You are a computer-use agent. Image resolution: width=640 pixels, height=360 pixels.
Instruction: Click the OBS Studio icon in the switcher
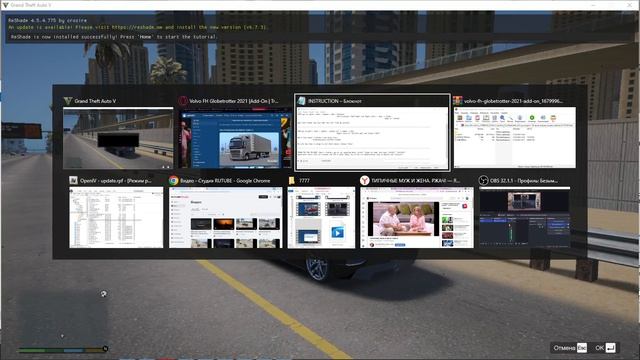(x=484, y=180)
